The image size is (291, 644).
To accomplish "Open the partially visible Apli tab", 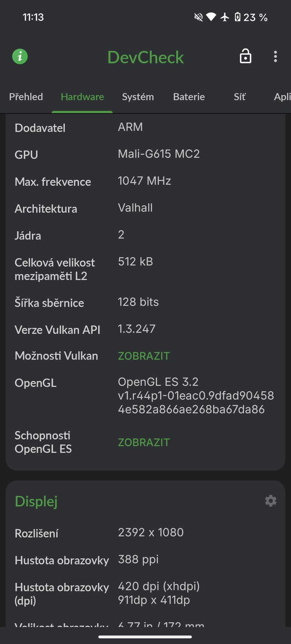I will pos(282,97).
